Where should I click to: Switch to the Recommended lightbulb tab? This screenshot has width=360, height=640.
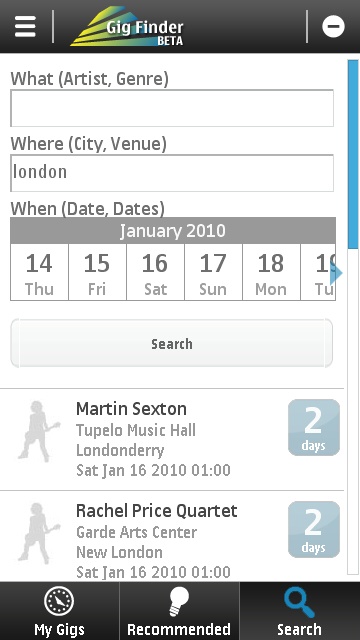click(179, 611)
